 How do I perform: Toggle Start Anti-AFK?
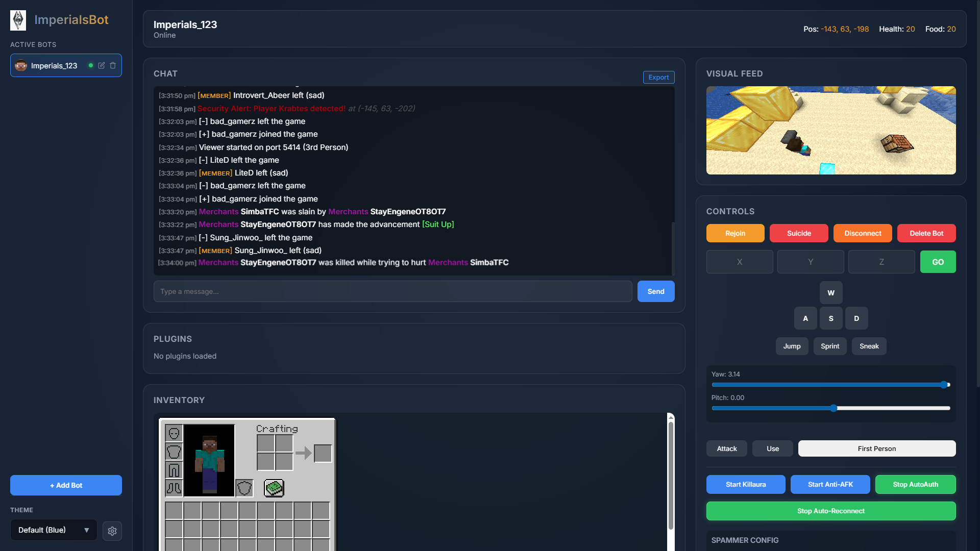[830, 484]
